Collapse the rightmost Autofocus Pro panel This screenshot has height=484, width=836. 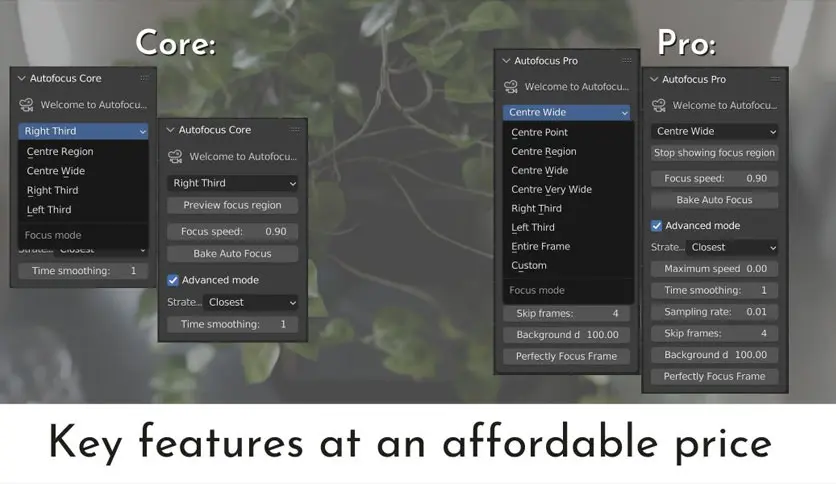654,79
